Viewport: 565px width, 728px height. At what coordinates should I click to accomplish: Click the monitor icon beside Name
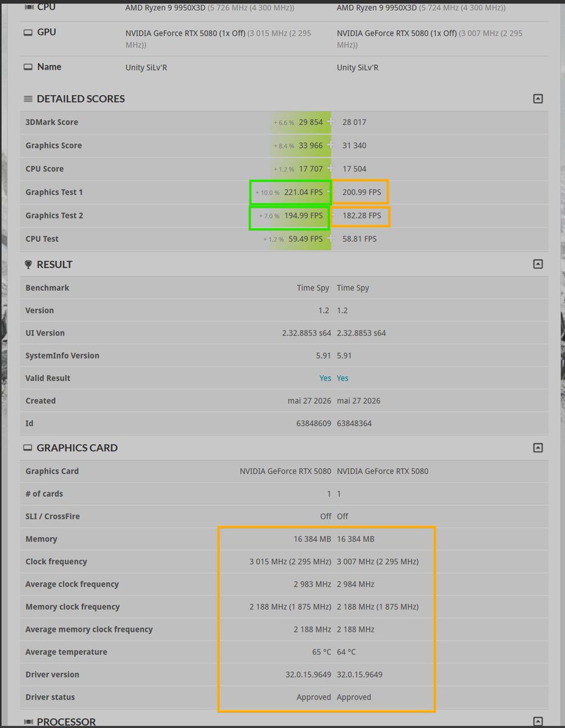click(x=28, y=67)
